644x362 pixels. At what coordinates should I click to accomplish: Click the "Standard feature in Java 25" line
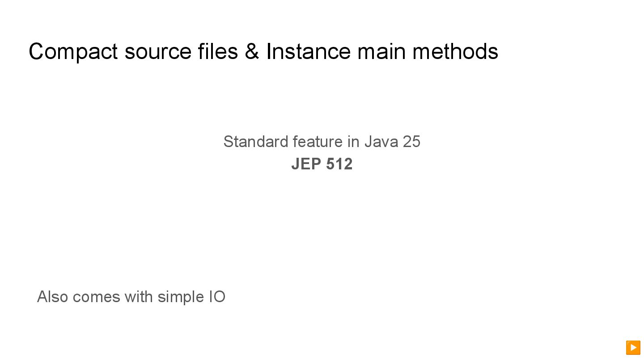click(322, 142)
